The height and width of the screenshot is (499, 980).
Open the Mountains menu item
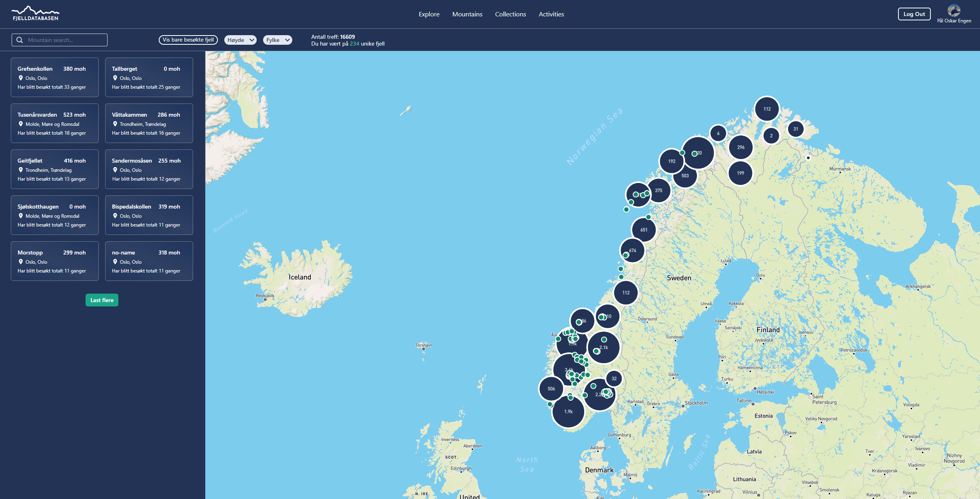point(467,14)
